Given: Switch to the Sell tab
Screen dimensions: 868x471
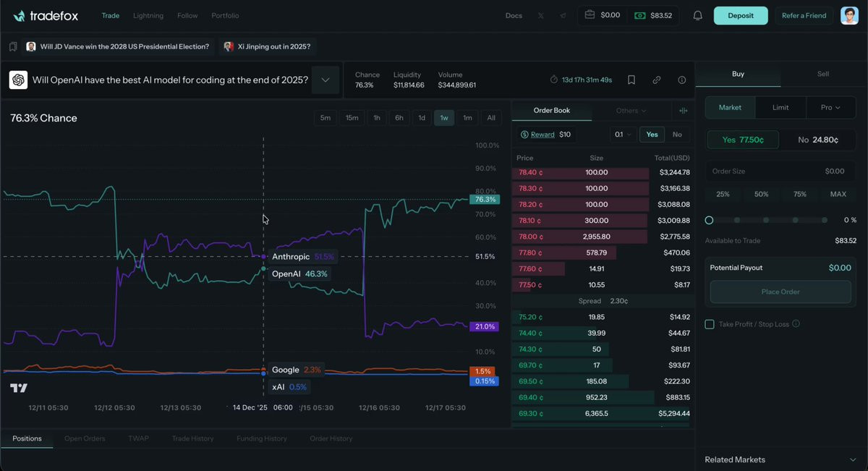Looking at the screenshot, I should pyautogui.click(x=822, y=74).
